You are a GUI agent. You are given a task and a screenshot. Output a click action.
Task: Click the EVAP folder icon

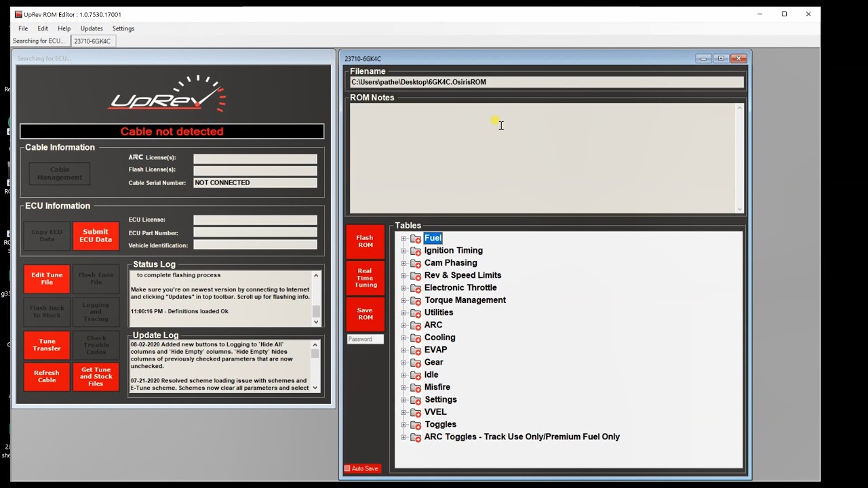pyautogui.click(x=416, y=350)
